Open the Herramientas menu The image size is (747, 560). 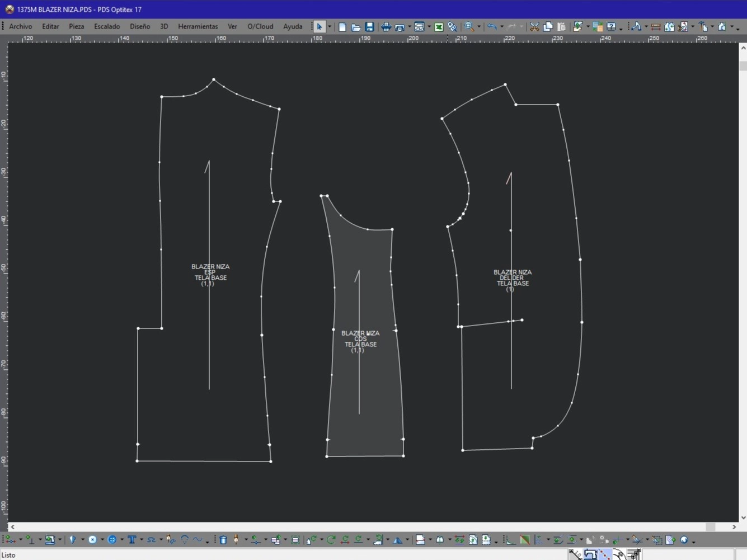coord(198,26)
